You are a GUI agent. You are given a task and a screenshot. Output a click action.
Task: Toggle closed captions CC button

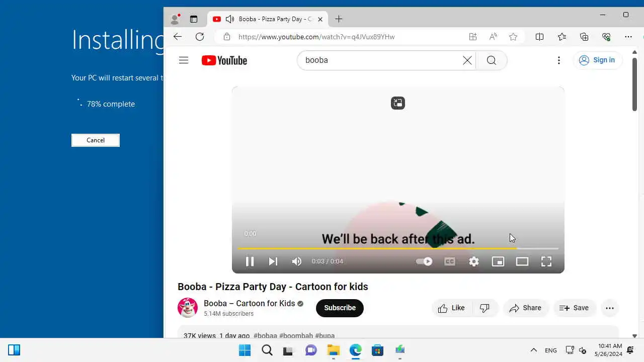pyautogui.click(x=450, y=261)
